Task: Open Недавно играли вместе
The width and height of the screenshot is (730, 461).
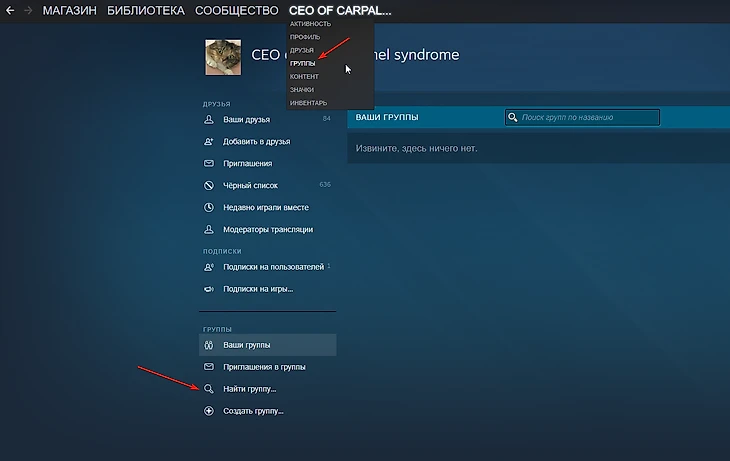Action: 266,207
